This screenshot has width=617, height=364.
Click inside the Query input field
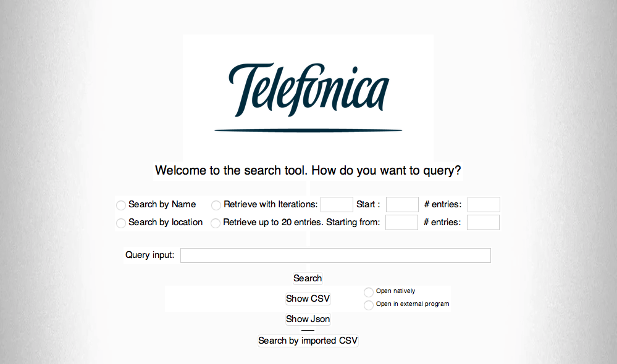point(335,255)
